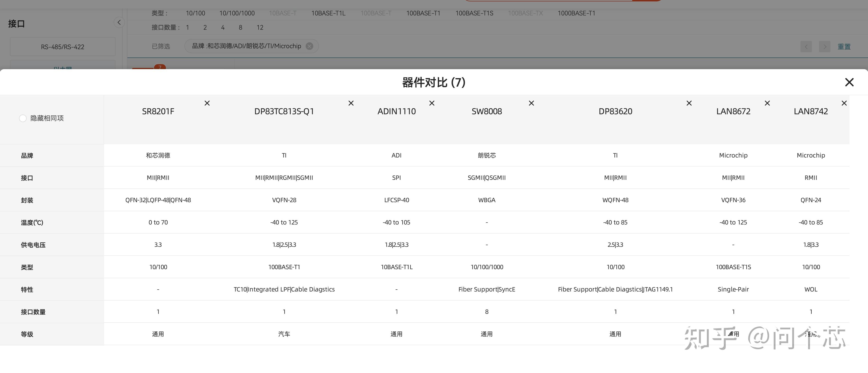
Task: Remove DP83620 from comparison
Action: pyautogui.click(x=689, y=103)
